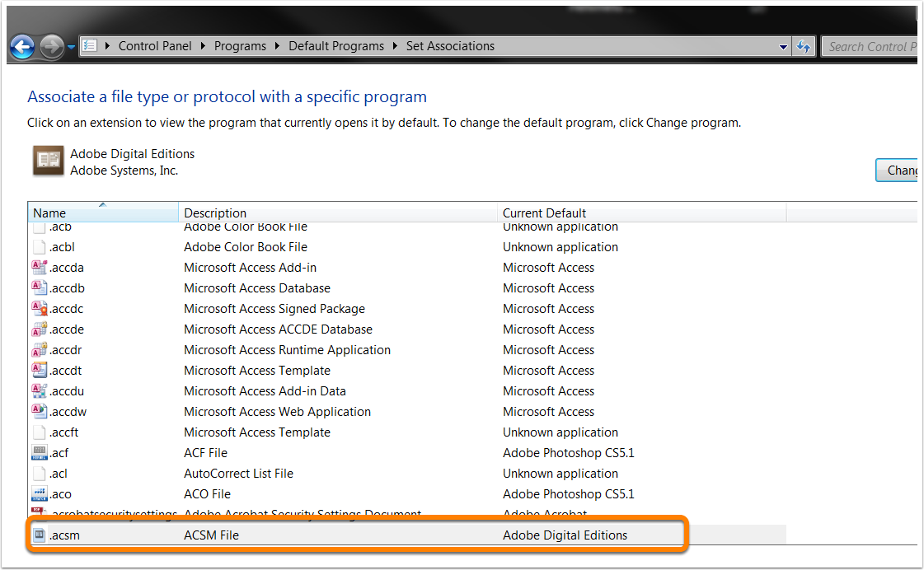The image size is (924, 570).
Task: Select the .accdc extension name
Action: [x=67, y=309]
